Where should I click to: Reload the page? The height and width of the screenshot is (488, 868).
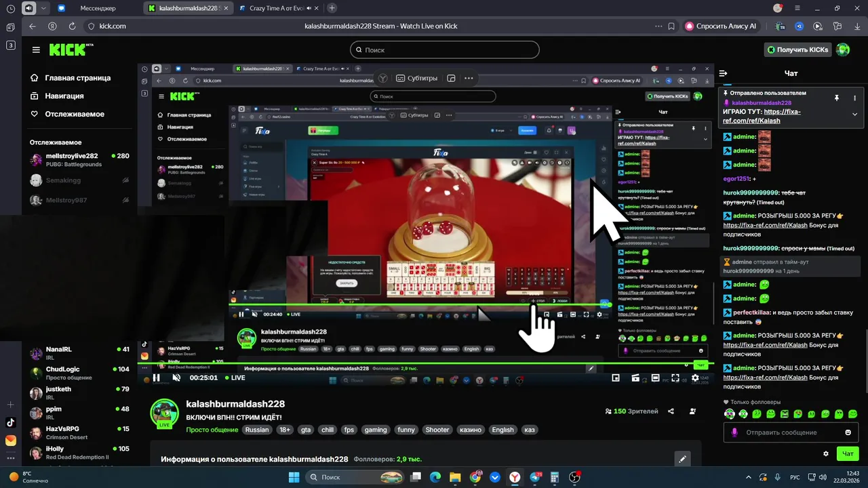coord(72,26)
